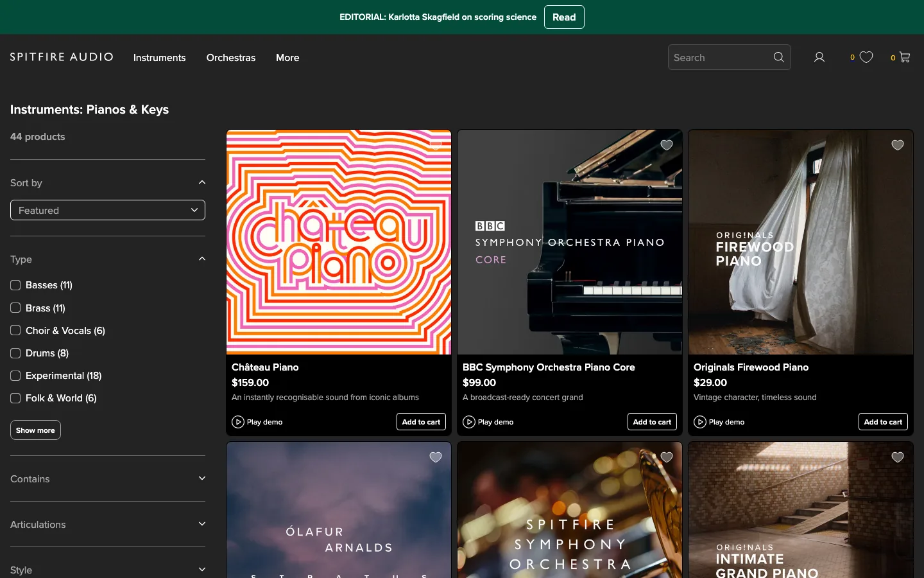924x578 pixels.
Task: Favorite the Originals Firewood Piano card
Action: tap(898, 145)
